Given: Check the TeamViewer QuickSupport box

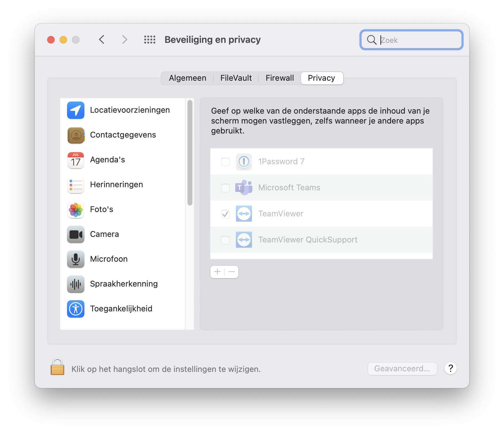Looking at the screenshot, I should coord(225,240).
